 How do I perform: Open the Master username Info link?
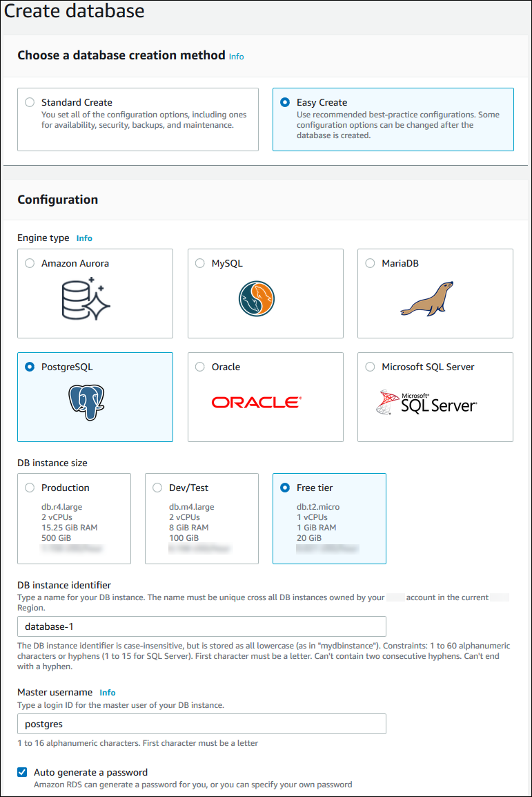click(108, 693)
